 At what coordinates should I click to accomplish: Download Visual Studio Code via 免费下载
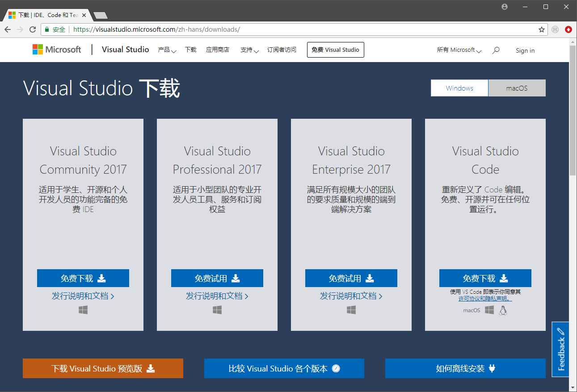[x=485, y=278]
